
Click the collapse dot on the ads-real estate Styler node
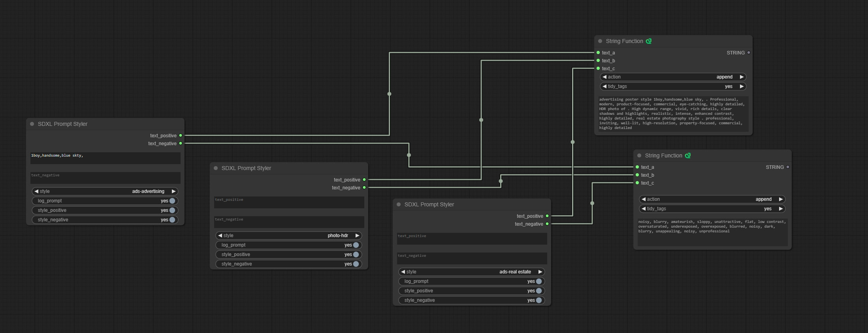pyautogui.click(x=399, y=204)
